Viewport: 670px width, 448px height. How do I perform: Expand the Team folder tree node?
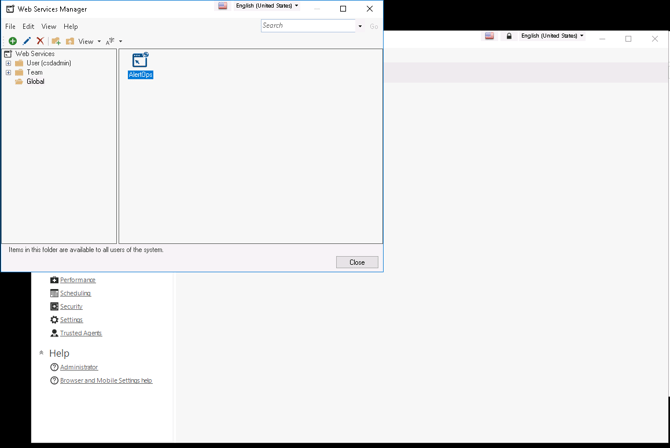click(x=8, y=72)
